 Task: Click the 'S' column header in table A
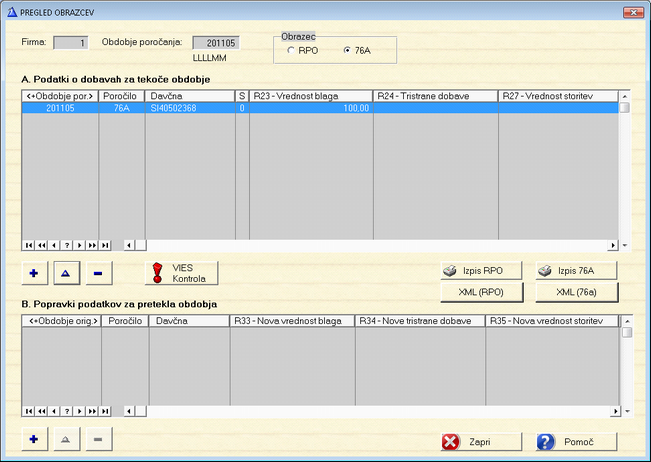point(242,96)
